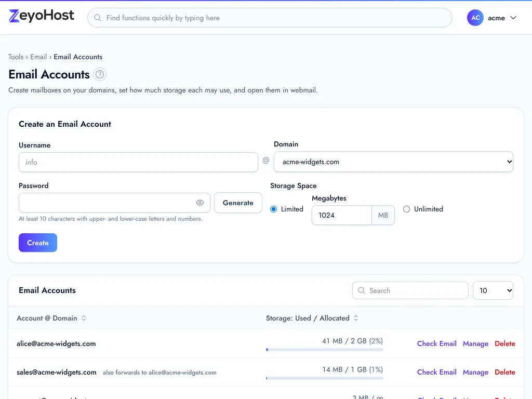Focus the Username input field
532x399 pixels.
tap(138, 162)
